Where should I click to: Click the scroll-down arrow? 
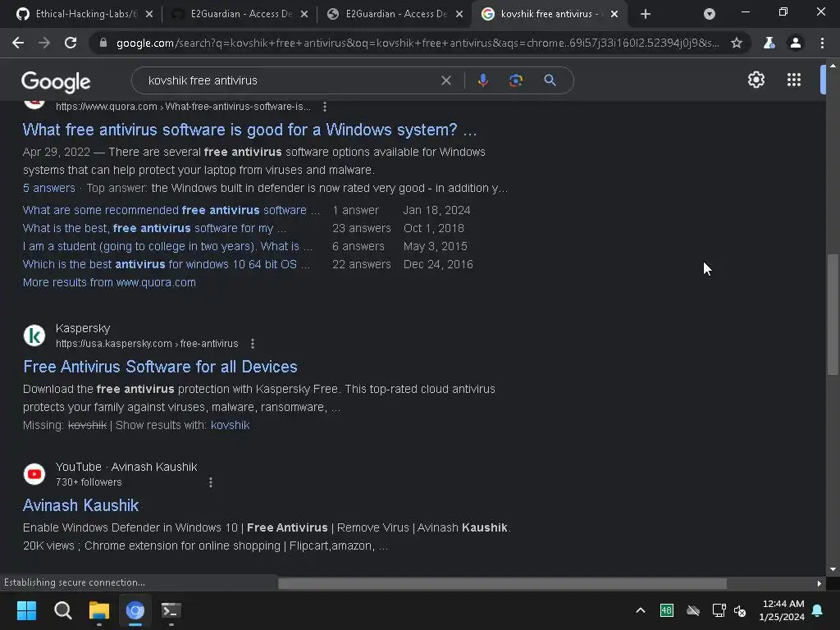point(833,569)
